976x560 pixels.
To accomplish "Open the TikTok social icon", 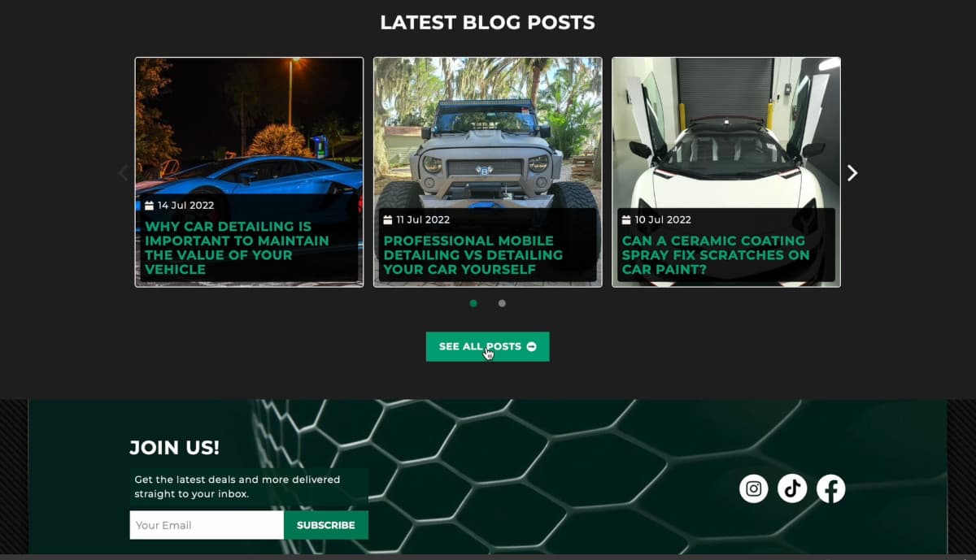I will (792, 488).
